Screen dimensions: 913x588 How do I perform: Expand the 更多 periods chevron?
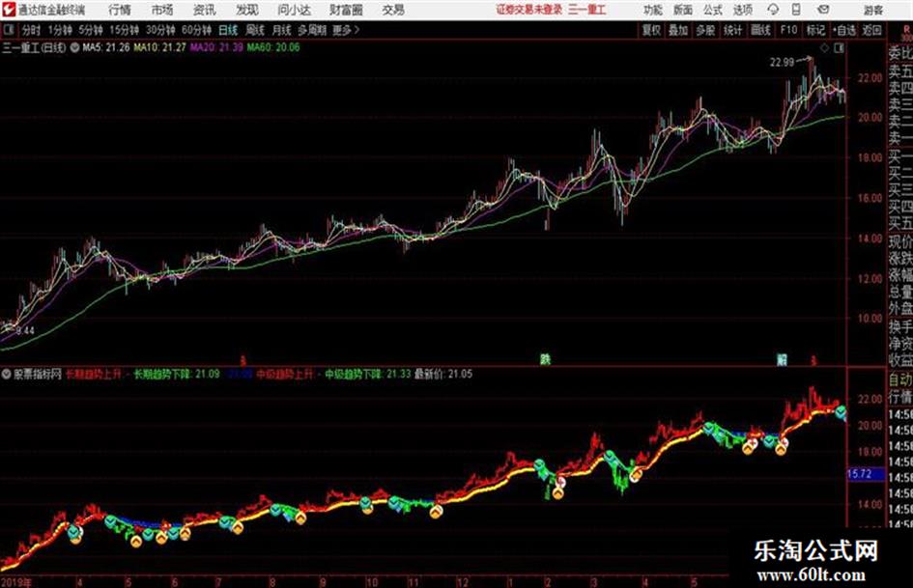tap(346, 30)
